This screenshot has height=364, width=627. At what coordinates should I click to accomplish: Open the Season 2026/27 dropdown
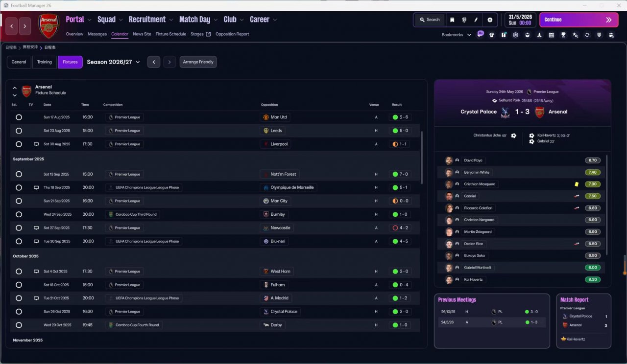[113, 62]
